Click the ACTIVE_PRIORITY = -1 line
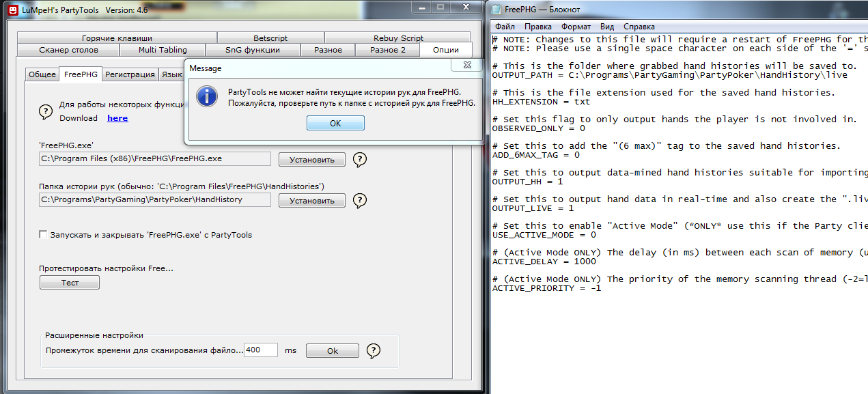 (547, 288)
